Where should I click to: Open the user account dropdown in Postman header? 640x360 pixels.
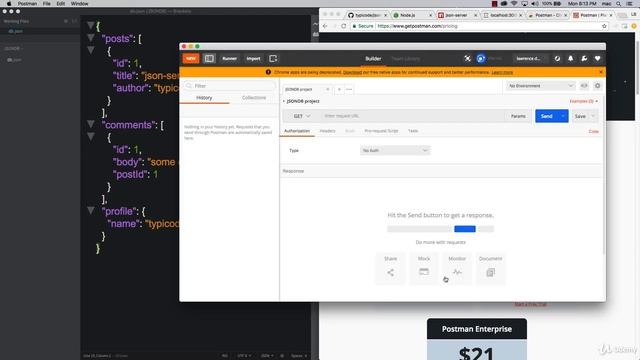[529, 58]
